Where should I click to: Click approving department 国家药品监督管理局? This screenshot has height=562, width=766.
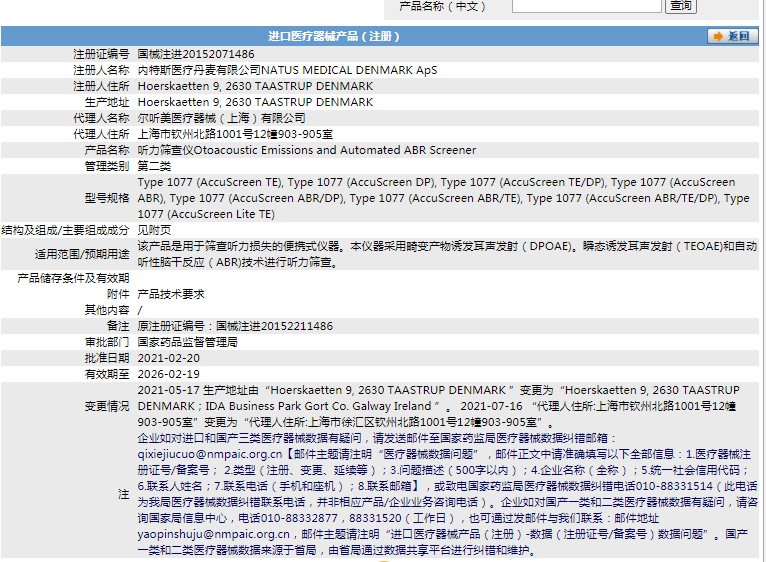pyautogui.click(x=188, y=342)
